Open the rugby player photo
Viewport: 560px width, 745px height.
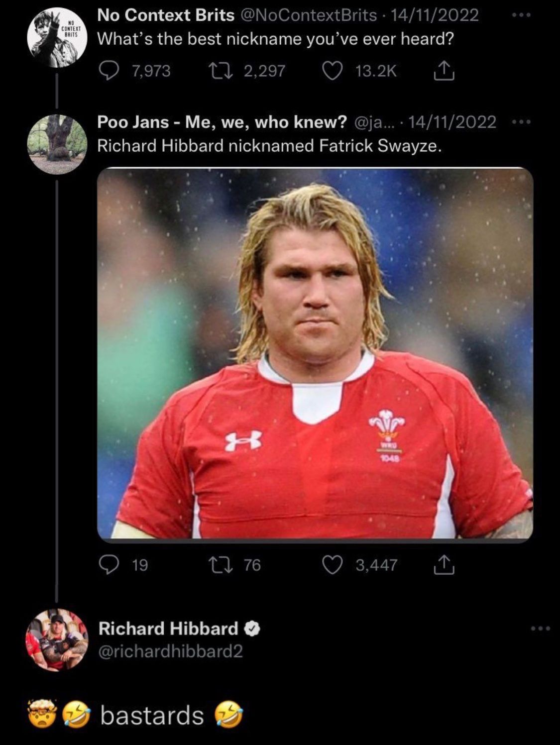(315, 354)
